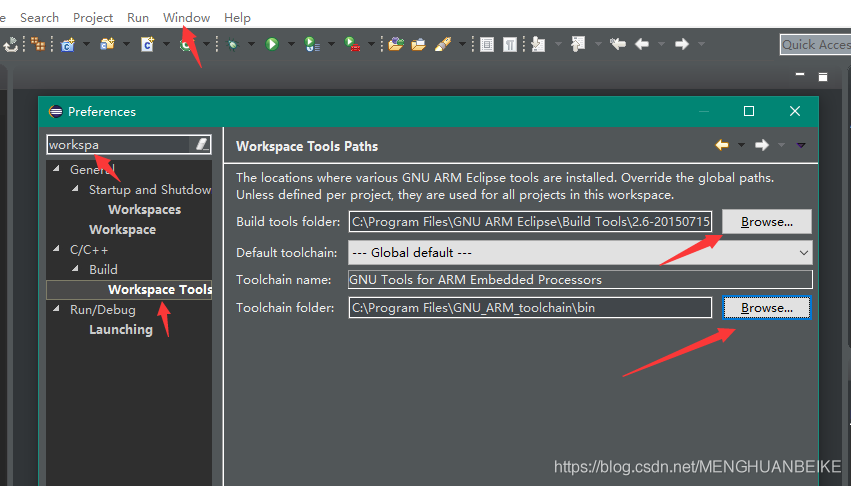This screenshot has width=851, height=486.
Task: Open dropdown next to Search flashlight icon
Action: click(462, 44)
